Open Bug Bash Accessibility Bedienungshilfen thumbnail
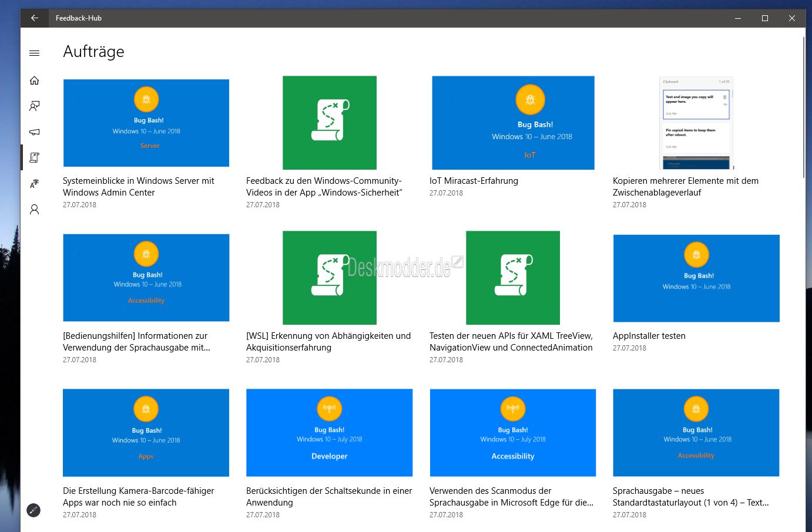Viewport: 812px width, 532px height. (x=146, y=278)
